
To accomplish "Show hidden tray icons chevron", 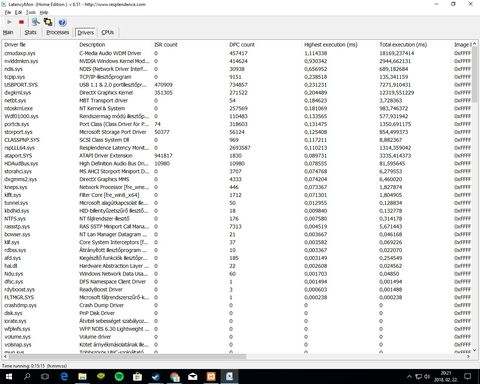I will (409, 377).
